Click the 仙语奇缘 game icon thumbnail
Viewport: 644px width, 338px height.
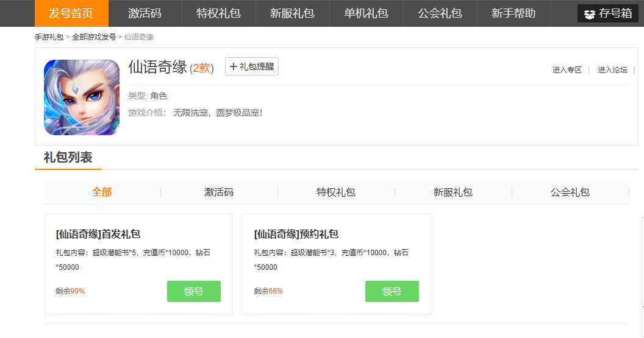pos(82,97)
